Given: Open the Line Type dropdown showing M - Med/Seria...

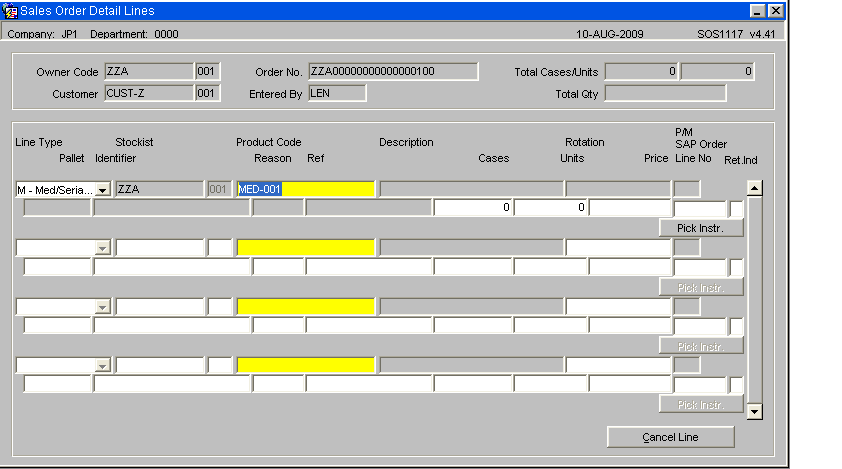Looking at the screenshot, I should pos(103,190).
